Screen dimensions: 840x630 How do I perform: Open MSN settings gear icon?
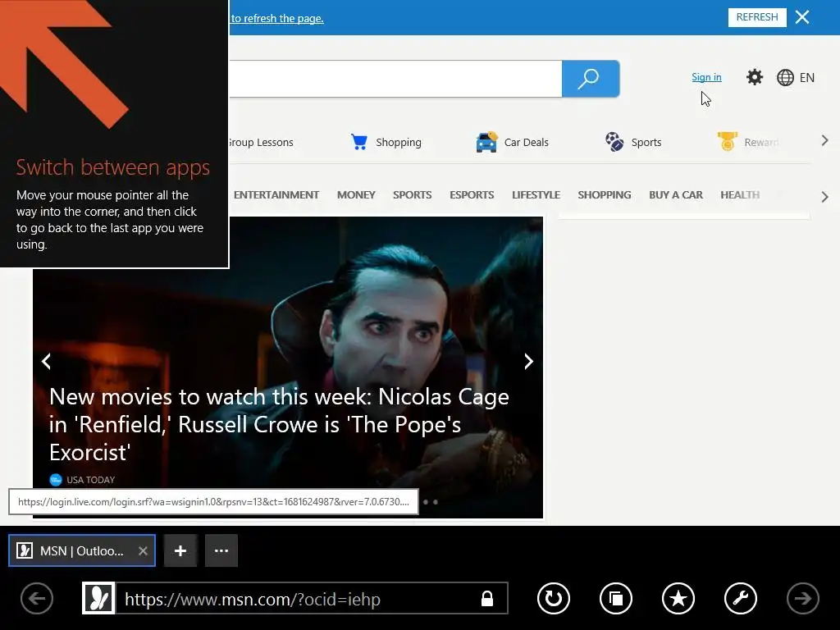click(755, 77)
